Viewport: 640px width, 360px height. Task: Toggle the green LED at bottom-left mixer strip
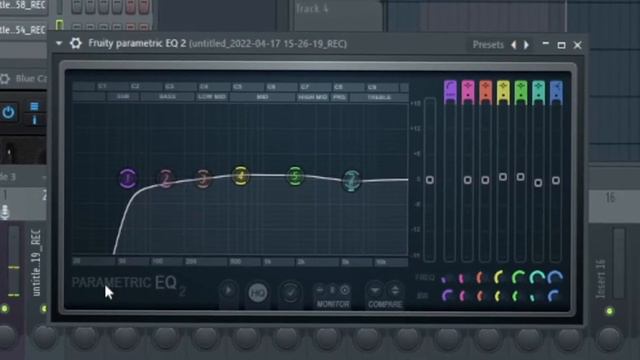point(4,309)
